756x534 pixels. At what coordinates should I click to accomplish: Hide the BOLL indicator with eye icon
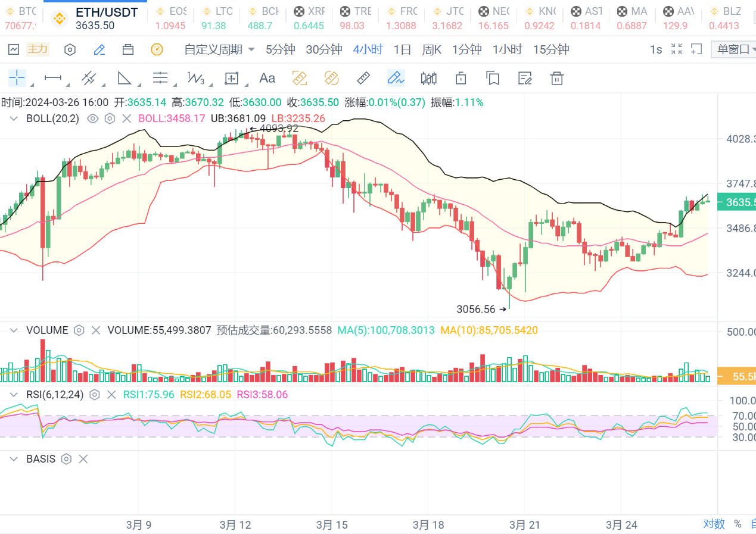(x=92, y=118)
